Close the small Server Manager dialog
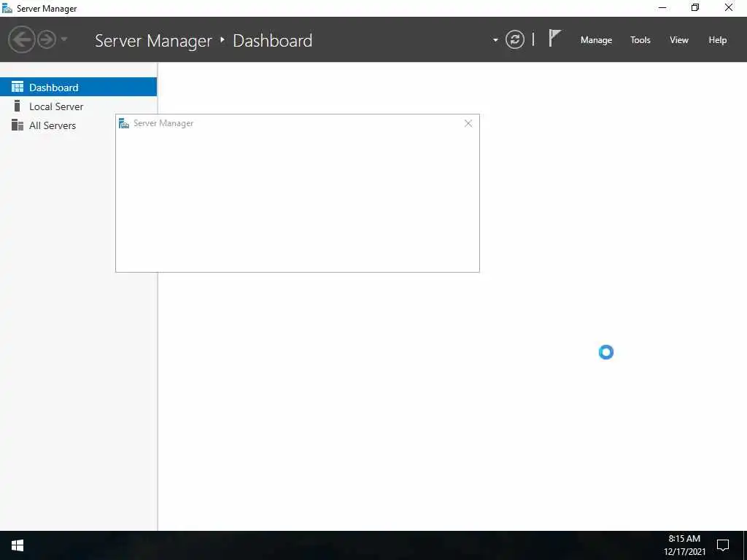747x560 pixels. point(468,123)
